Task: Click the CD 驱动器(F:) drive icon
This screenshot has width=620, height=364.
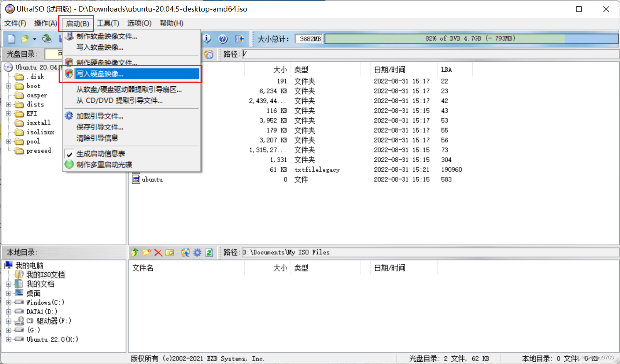Action: [x=19, y=321]
